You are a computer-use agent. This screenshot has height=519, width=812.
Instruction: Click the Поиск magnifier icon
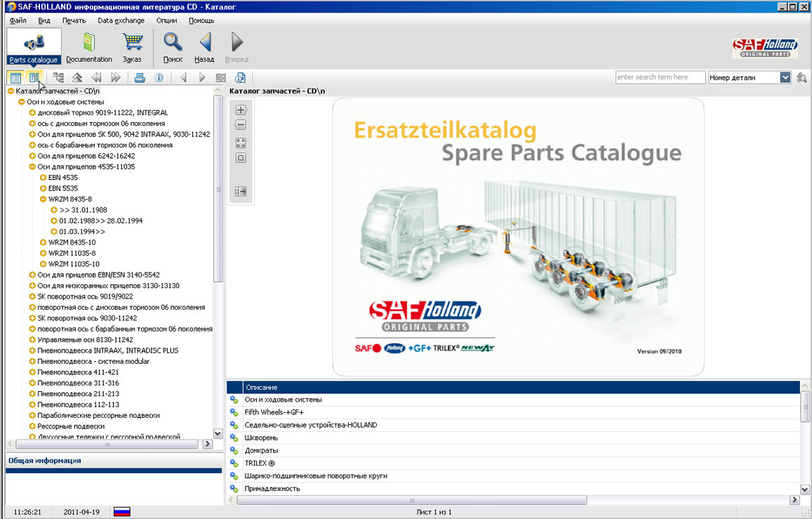click(x=173, y=44)
